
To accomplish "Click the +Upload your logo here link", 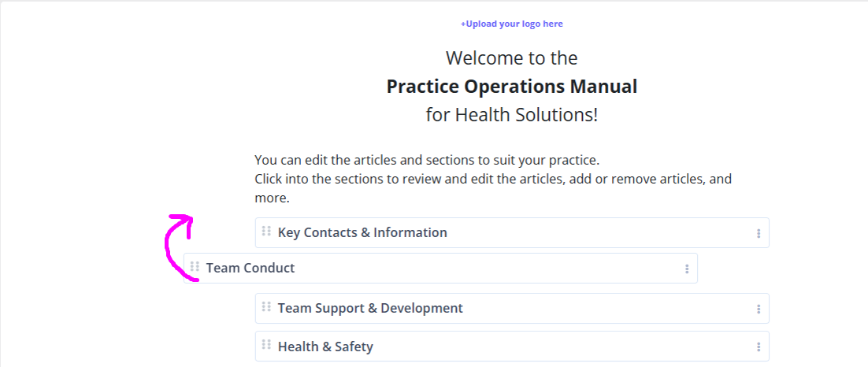I will point(511,24).
